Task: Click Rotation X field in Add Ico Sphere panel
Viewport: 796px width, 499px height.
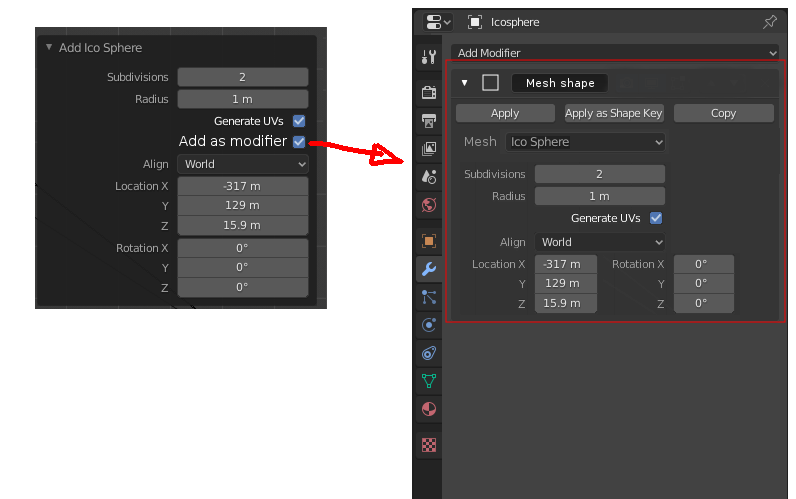Action: point(243,248)
